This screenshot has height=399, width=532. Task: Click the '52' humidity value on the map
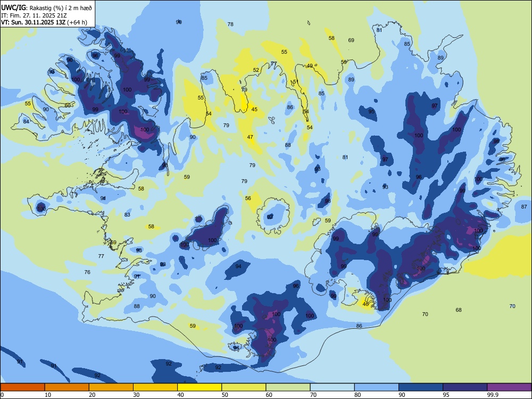click(256, 70)
